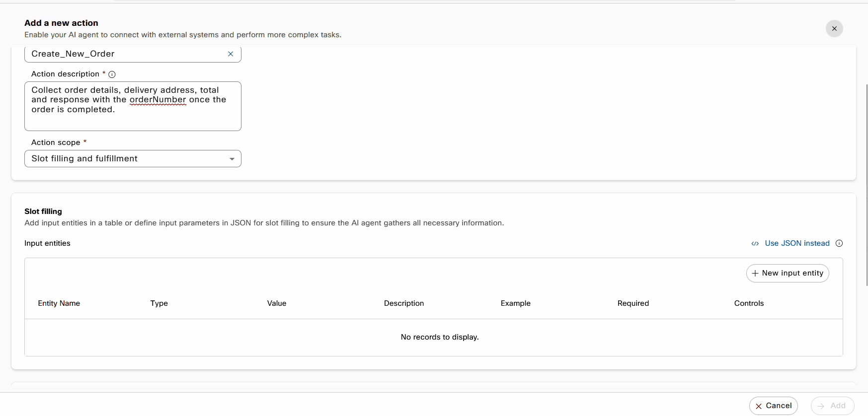Show info tooltip for Action description

(x=112, y=74)
